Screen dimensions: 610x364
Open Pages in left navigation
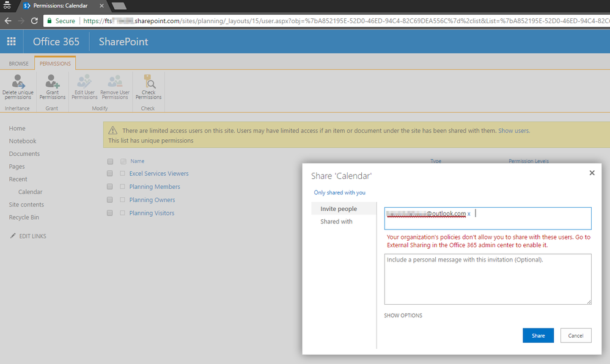pyautogui.click(x=17, y=167)
